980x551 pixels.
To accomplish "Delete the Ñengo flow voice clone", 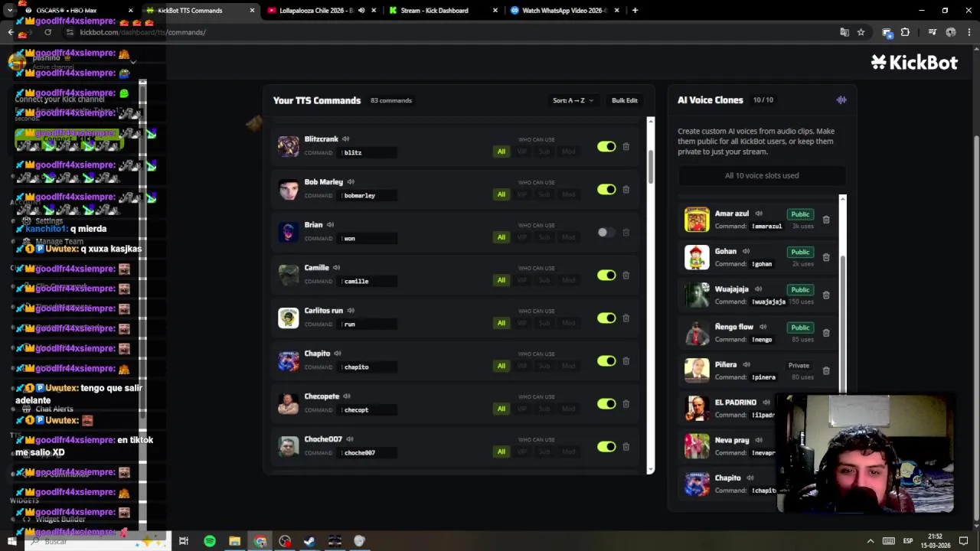I will coord(826,333).
